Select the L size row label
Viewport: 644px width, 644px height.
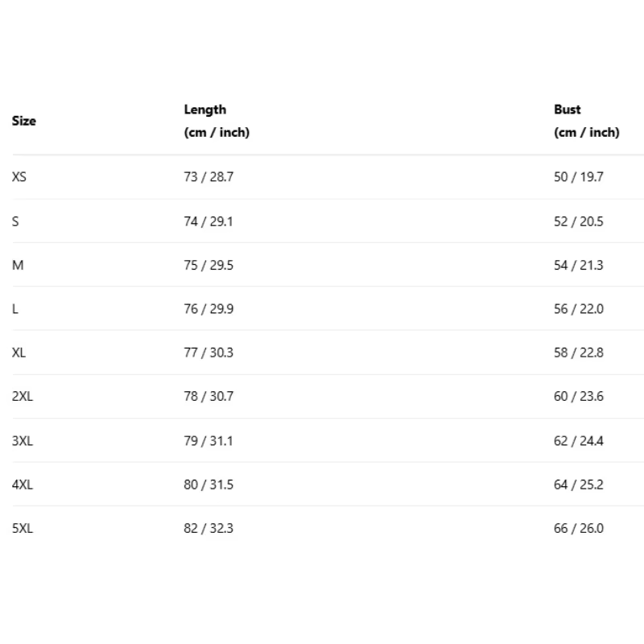[14, 309]
